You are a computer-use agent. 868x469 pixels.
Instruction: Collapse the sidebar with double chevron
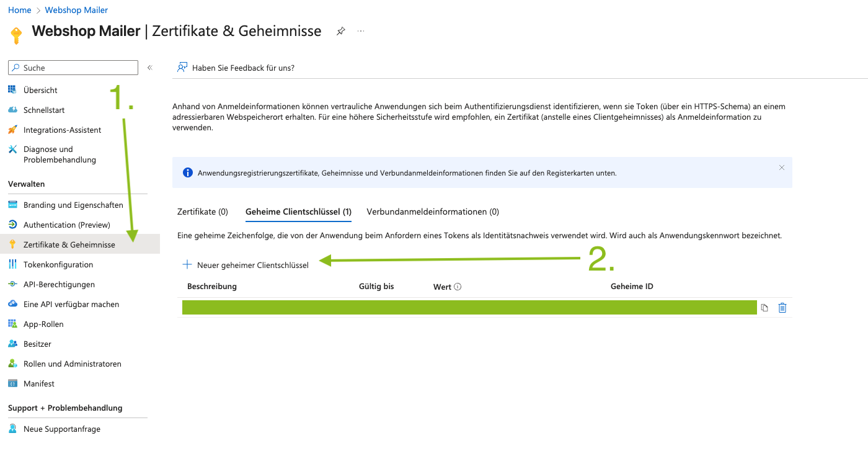149,68
